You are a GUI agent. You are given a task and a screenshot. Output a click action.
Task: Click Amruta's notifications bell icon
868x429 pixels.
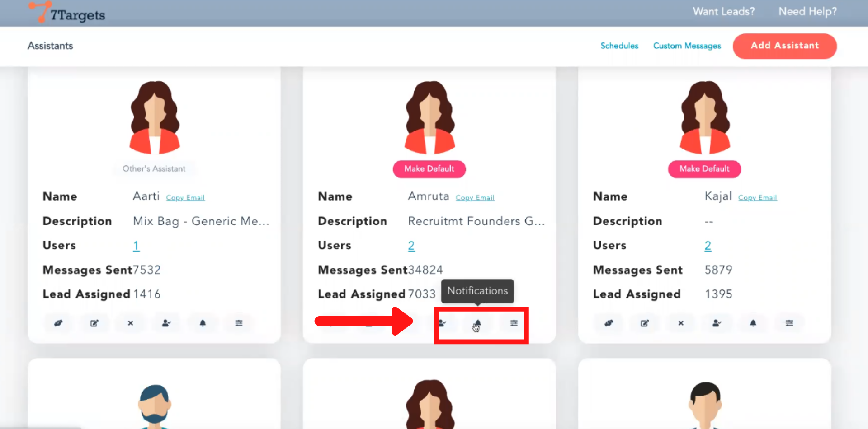pos(477,323)
